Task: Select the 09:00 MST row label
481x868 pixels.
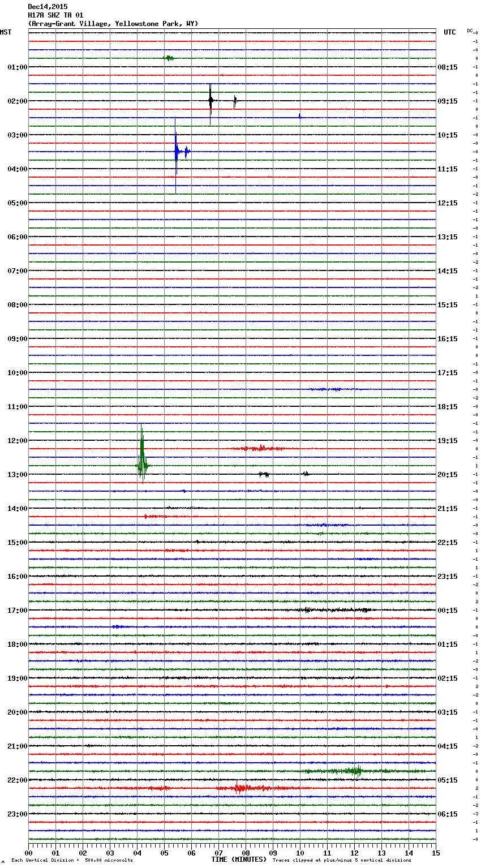Action: tap(17, 339)
